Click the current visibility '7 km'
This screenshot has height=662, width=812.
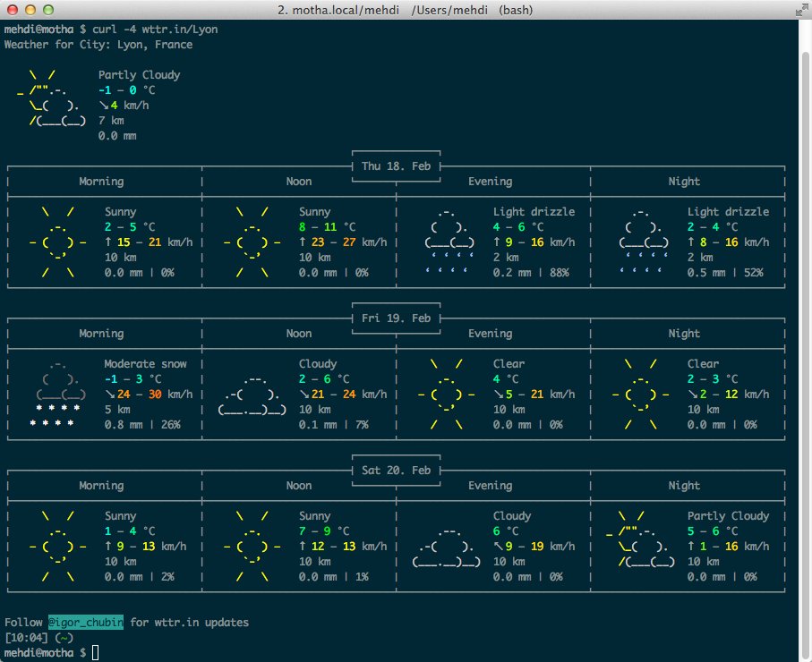pyautogui.click(x=111, y=121)
